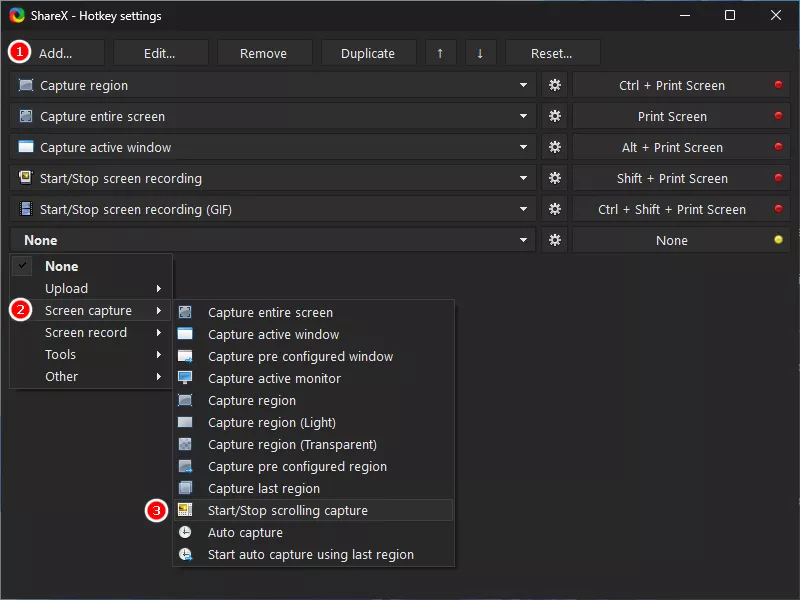
Task: Click the Capture last region icon
Action: [185, 488]
